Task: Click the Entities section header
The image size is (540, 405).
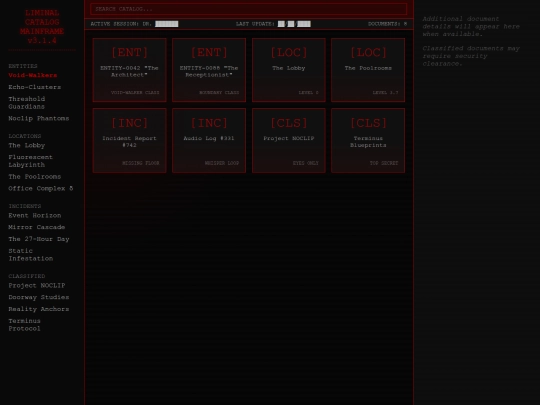Action: [23, 66]
